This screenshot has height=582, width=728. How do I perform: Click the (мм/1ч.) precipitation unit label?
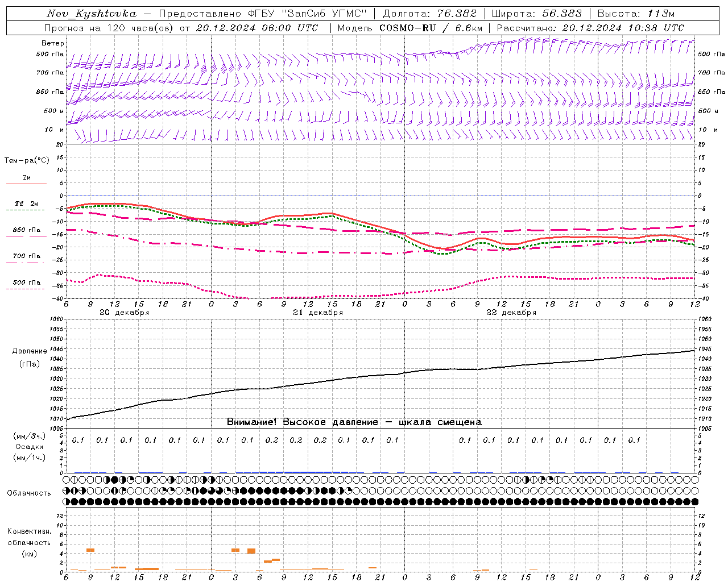click(x=30, y=458)
